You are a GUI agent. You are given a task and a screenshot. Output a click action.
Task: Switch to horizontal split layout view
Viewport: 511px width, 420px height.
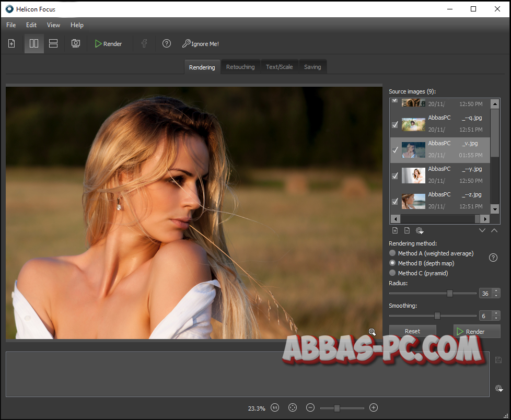(53, 44)
